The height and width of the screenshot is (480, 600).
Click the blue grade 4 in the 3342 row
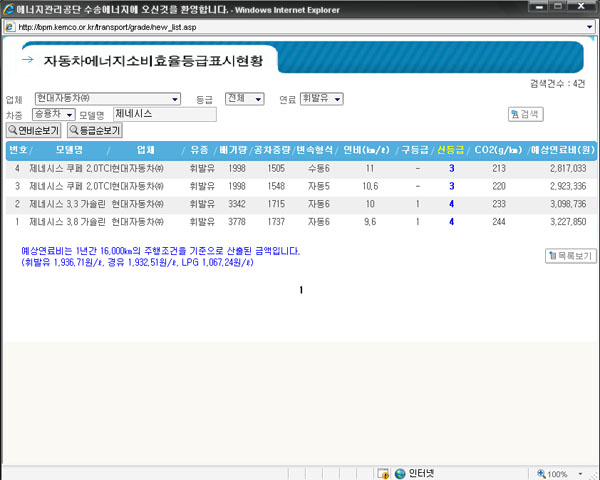[x=452, y=204]
